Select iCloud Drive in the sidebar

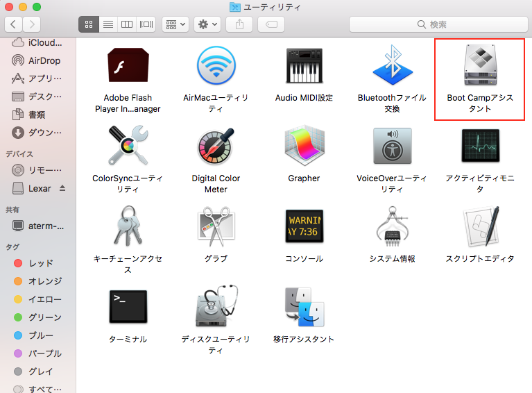(37, 43)
